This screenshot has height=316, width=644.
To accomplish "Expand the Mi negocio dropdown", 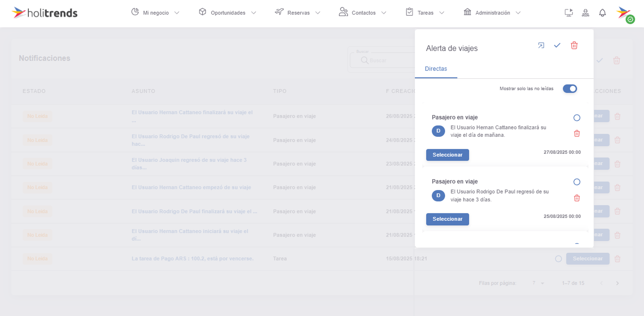I will [x=156, y=13].
